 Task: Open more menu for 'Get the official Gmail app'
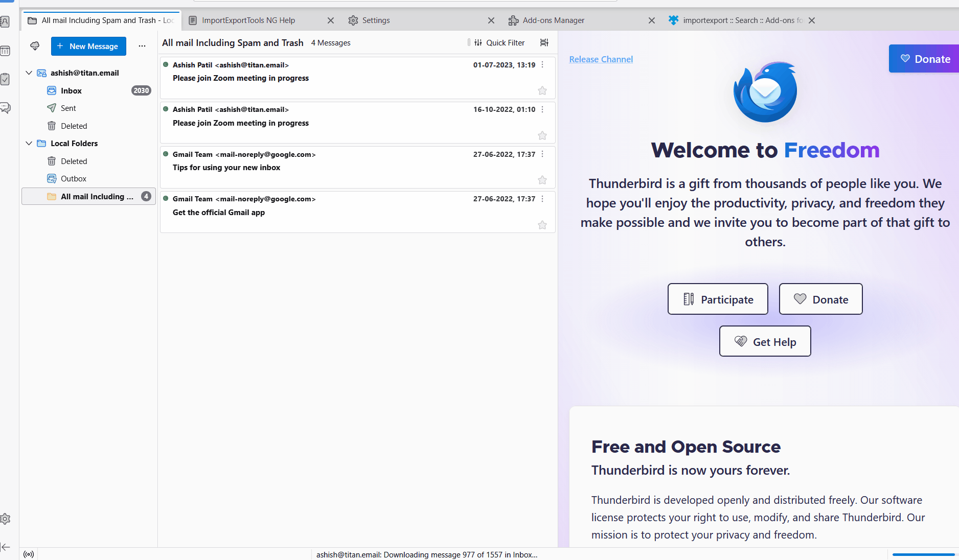[x=542, y=199]
